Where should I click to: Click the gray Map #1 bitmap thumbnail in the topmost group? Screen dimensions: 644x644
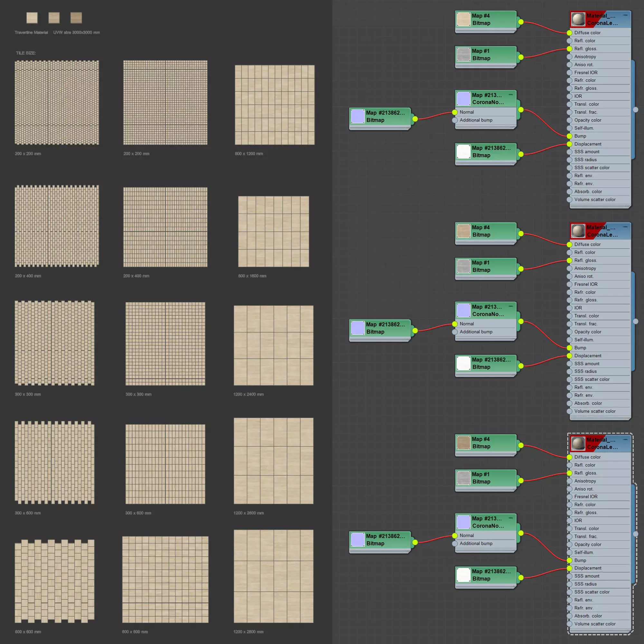pyautogui.click(x=463, y=55)
